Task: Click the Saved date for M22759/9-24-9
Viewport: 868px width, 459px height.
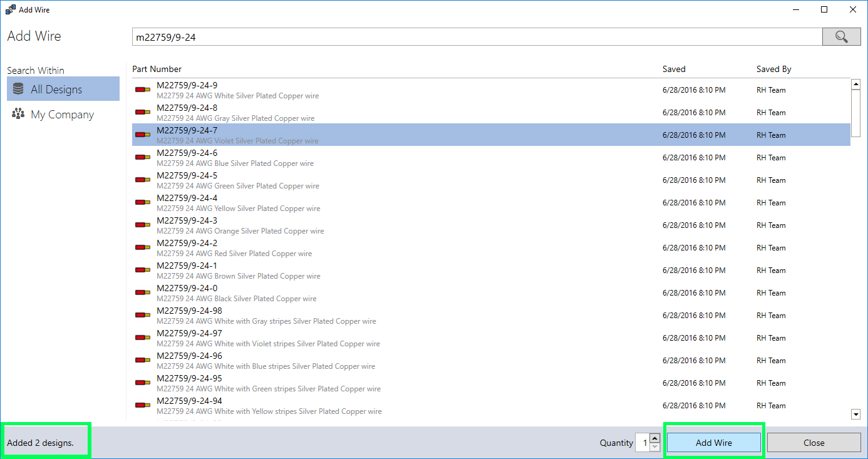Action: coord(694,90)
